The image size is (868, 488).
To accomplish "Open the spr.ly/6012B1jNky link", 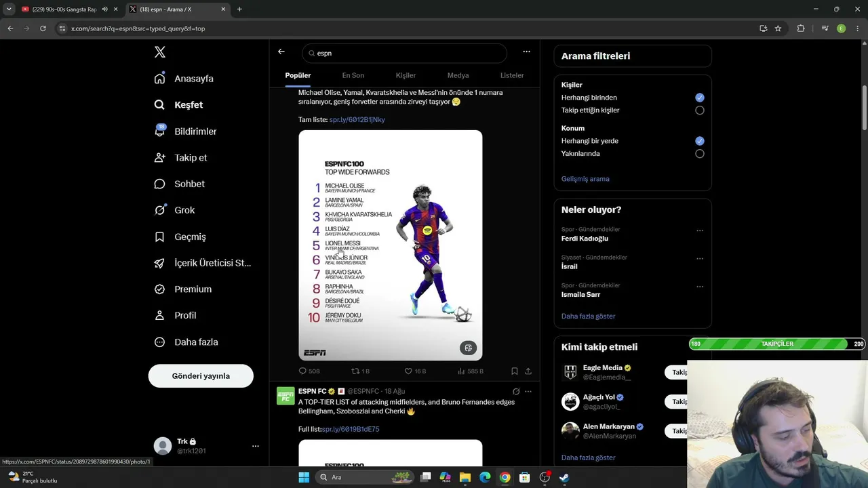I will [x=357, y=120].
